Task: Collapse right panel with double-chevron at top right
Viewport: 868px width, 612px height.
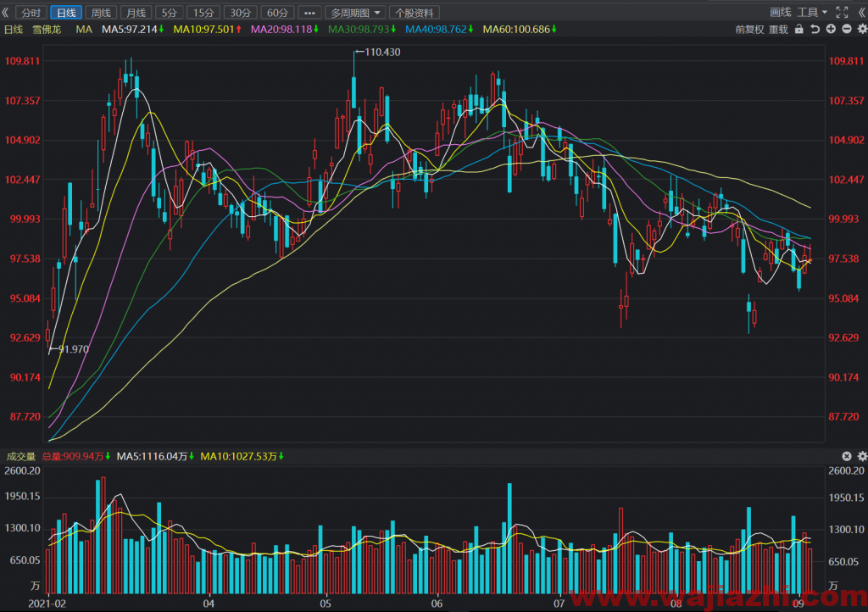Action: (862, 12)
